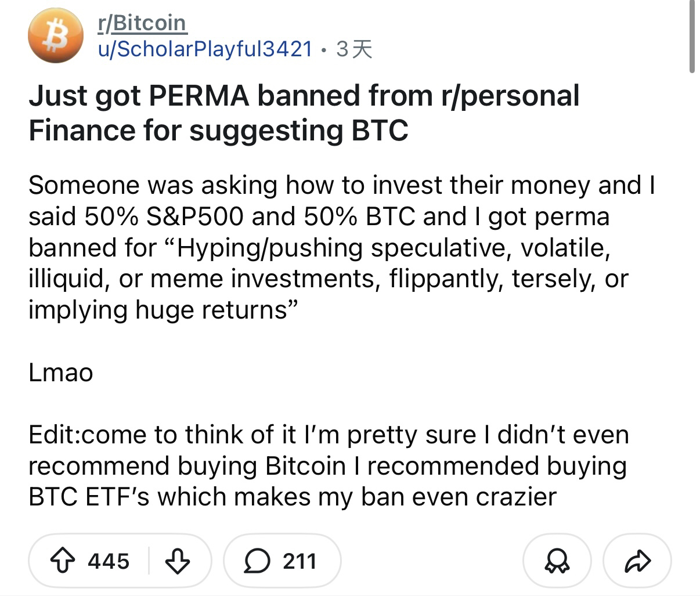This screenshot has height=596, width=700.
Task: Click the comment speech bubble icon
Action: [256, 561]
